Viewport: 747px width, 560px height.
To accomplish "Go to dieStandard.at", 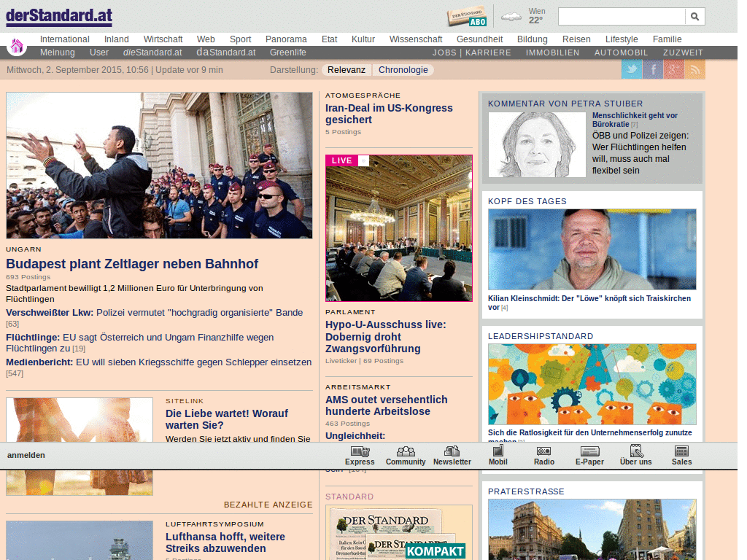I will tap(152, 52).
